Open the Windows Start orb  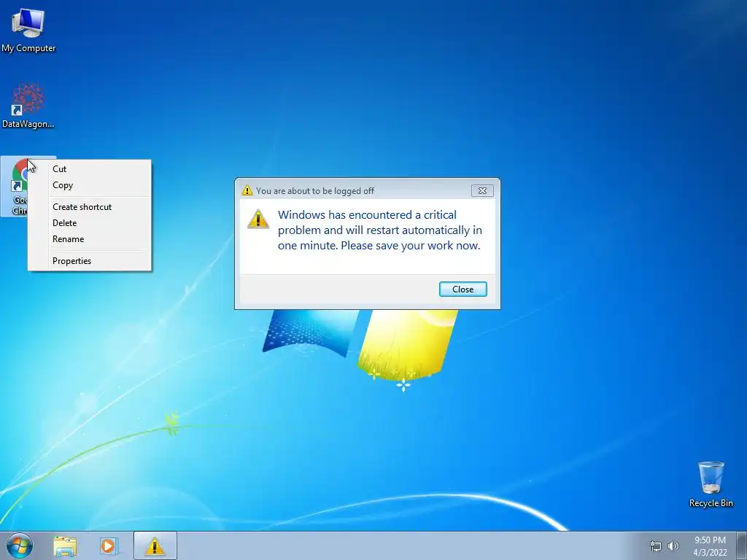(x=20, y=545)
